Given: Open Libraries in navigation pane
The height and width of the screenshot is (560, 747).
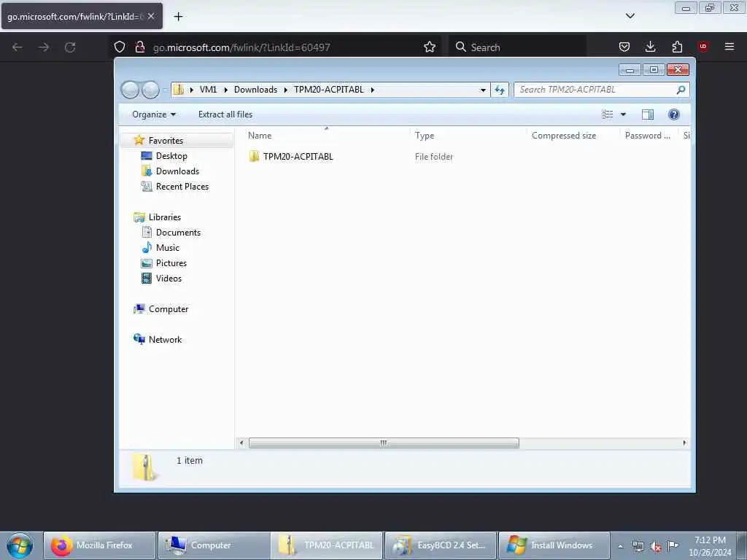Looking at the screenshot, I should pos(164,217).
